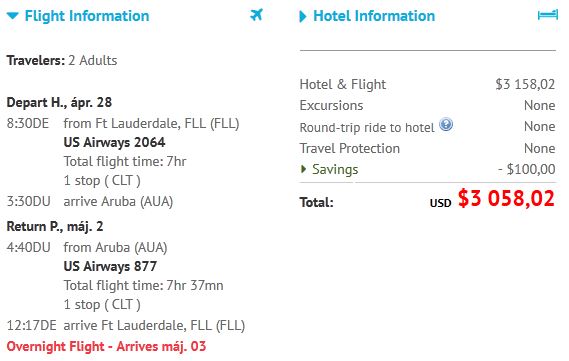569x361 pixels.
Task: Click the red total price $3 058,02
Action: tap(506, 198)
